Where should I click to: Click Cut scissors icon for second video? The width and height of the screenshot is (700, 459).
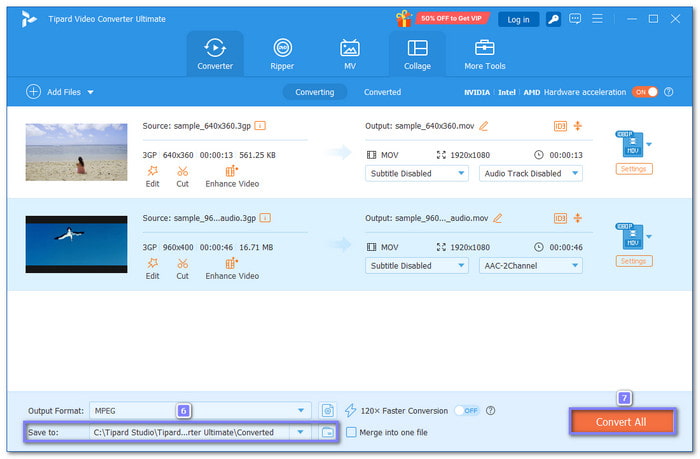[x=182, y=265]
